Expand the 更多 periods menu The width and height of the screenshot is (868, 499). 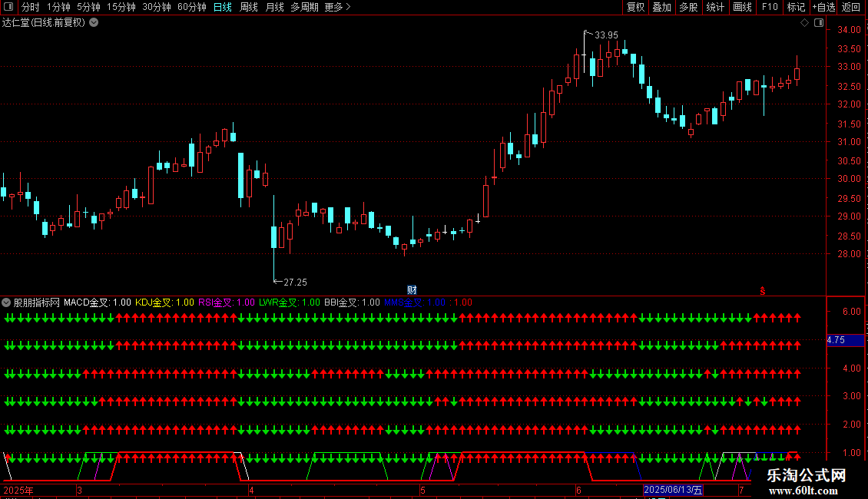click(x=338, y=7)
